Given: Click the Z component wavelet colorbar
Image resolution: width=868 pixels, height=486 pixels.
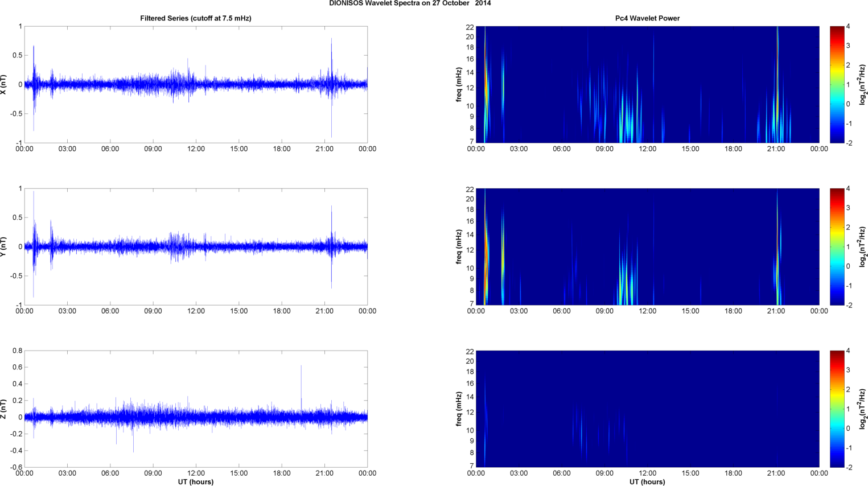Looking at the screenshot, I should [x=837, y=409].
